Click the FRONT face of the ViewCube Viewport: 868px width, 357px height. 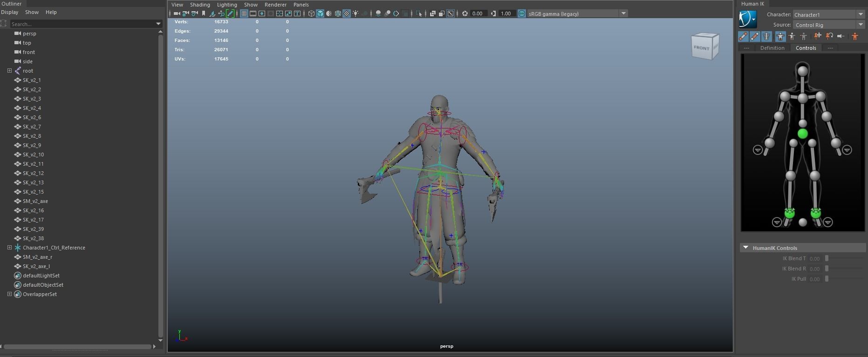[x=701, y=48]
